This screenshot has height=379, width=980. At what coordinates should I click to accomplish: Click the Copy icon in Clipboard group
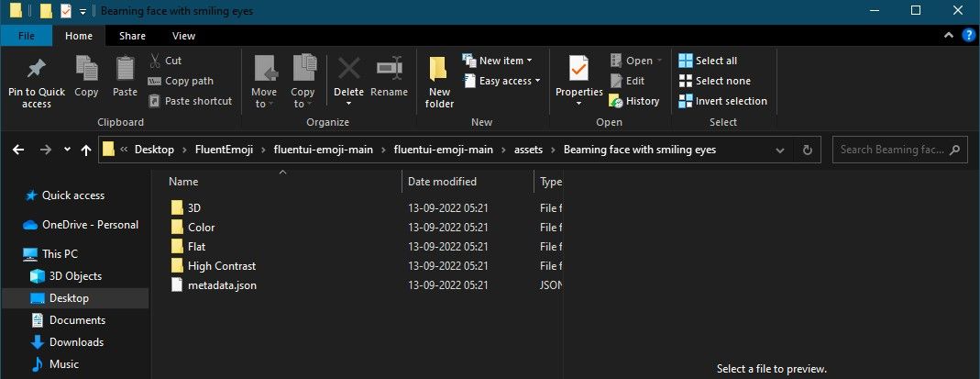click(86, 71)
